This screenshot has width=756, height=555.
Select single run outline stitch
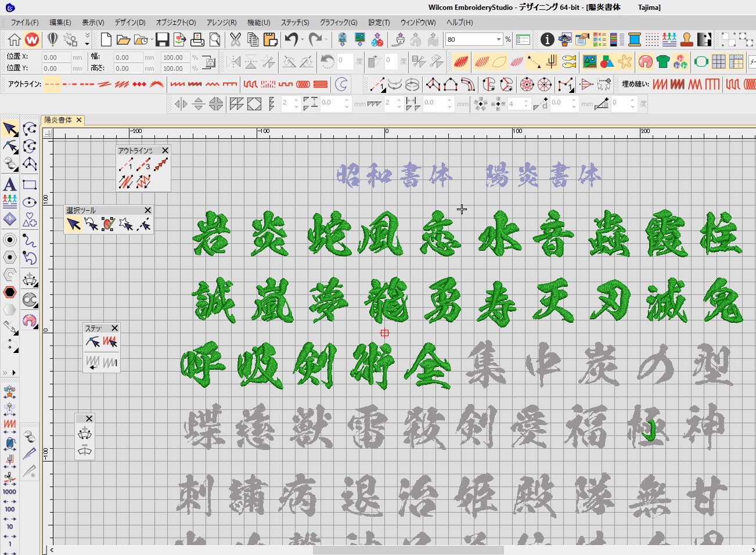point(52,84)
